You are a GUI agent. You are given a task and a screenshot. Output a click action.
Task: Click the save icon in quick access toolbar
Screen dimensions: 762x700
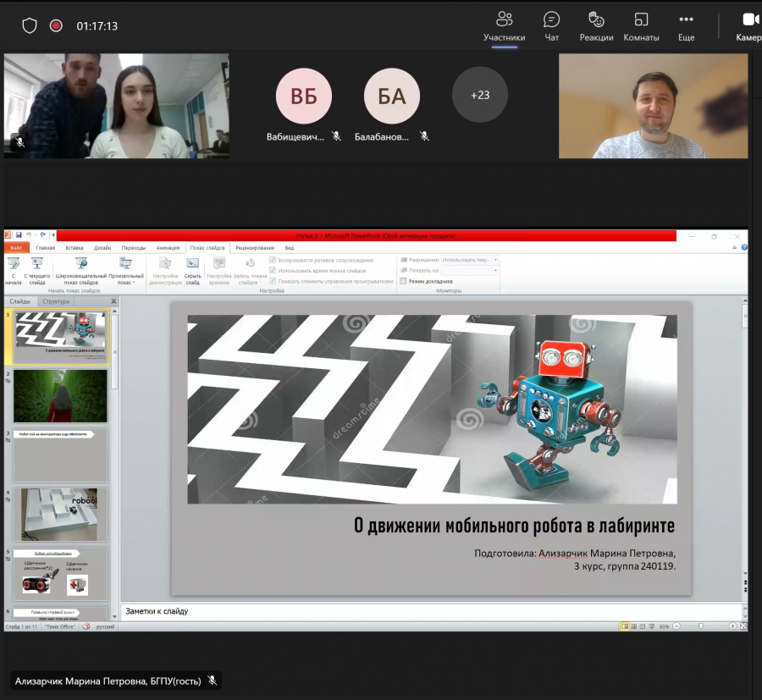coord(19,235)
